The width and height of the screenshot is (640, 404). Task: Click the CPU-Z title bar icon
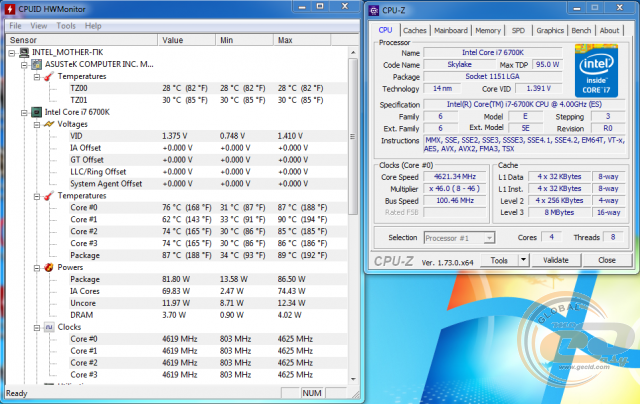[374, 10]
